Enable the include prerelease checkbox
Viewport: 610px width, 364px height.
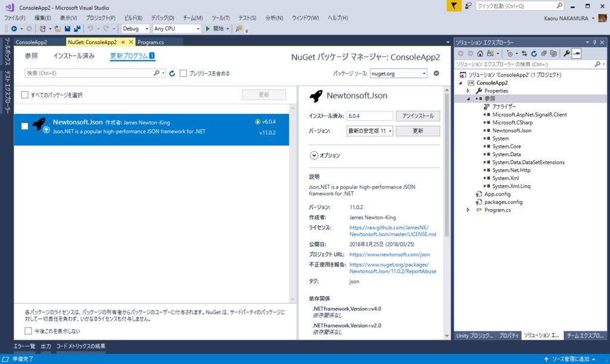(183, 73)
